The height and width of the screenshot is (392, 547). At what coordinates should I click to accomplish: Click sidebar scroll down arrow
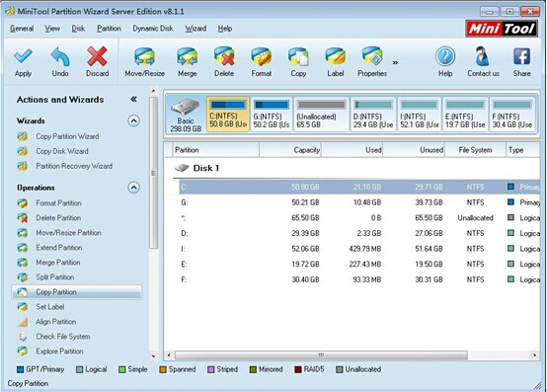point(153,356)
